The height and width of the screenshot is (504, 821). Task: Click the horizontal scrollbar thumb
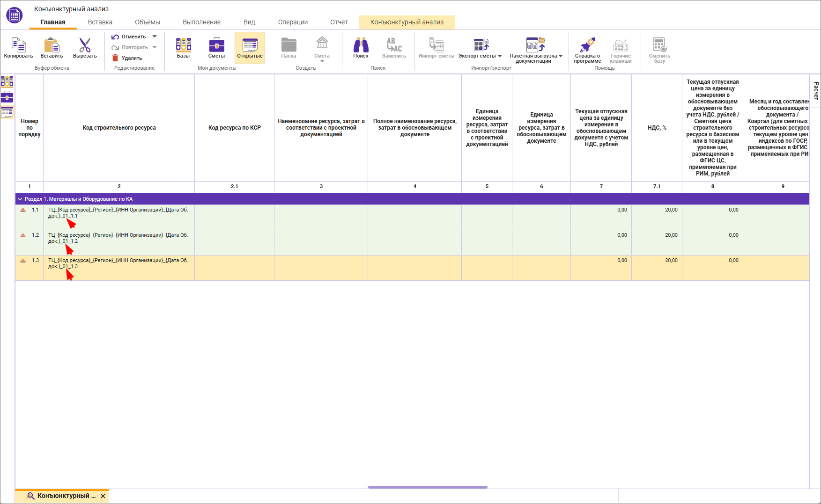pos(427,487)
